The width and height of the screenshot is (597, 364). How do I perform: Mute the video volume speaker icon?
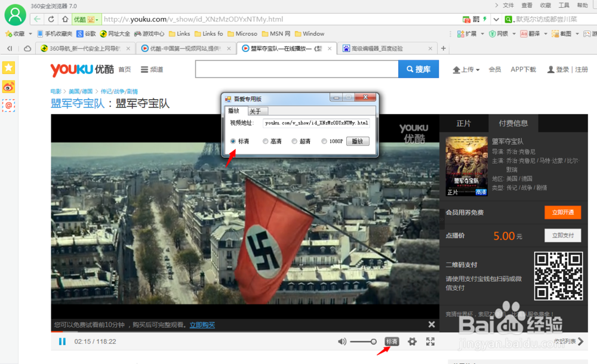(x=342, y=341)
